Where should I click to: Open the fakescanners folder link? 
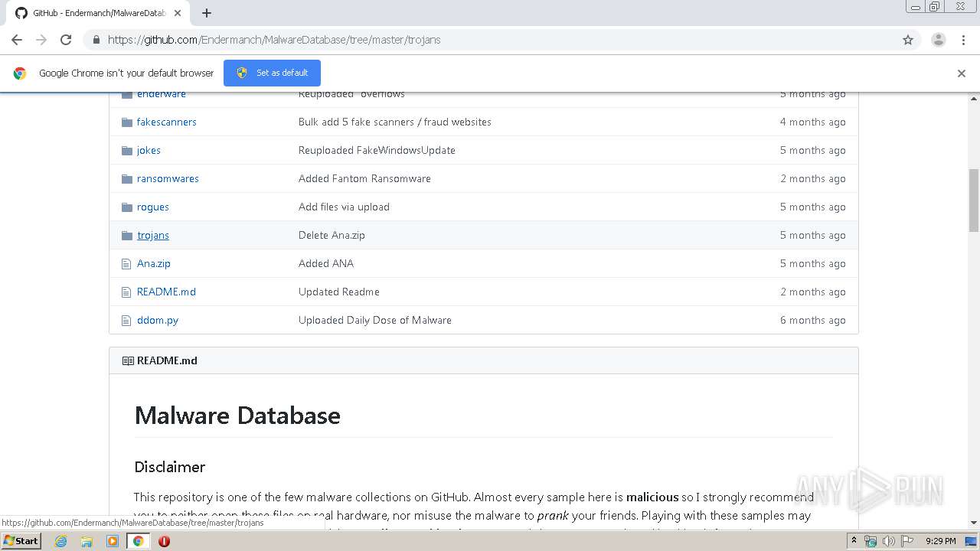167,122
